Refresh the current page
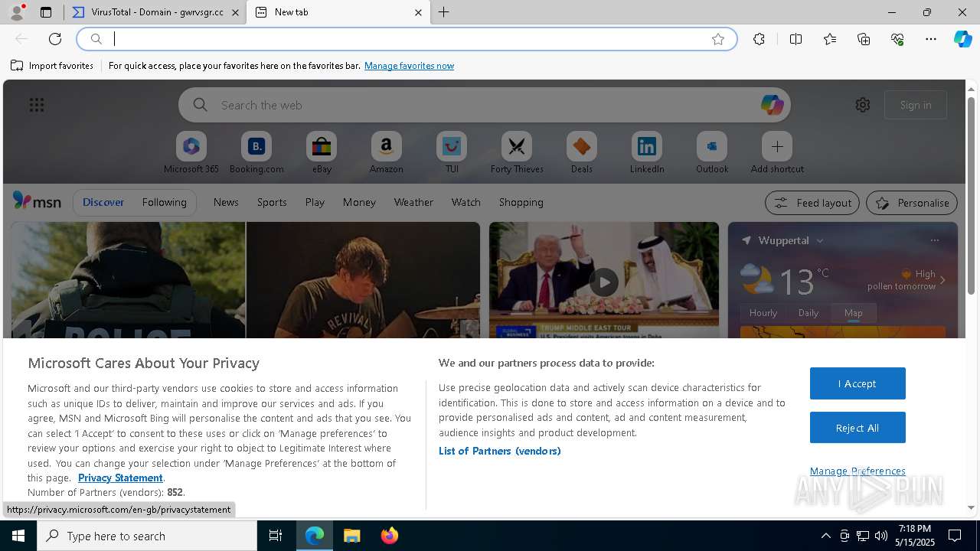980x551 pixels. (x=55, y=39)
